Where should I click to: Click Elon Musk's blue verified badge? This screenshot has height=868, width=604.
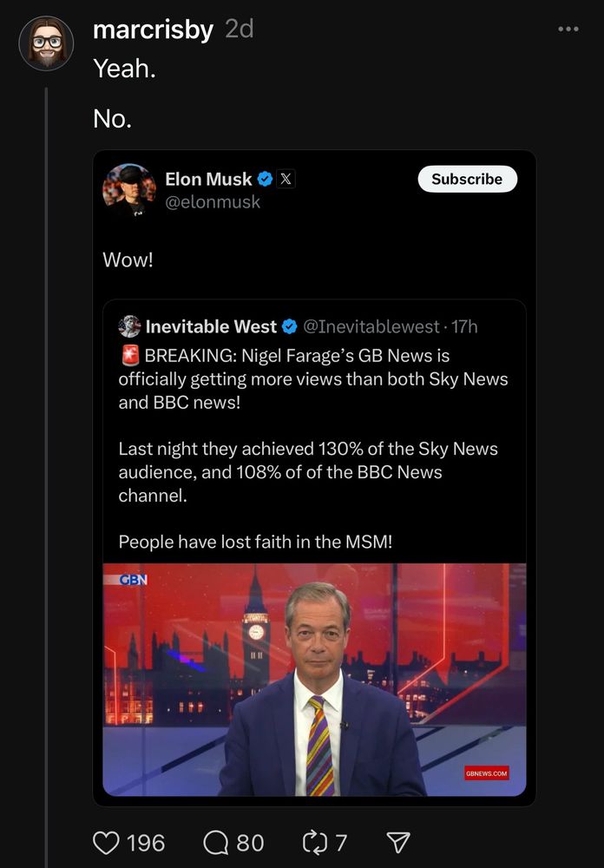point(265,180)
